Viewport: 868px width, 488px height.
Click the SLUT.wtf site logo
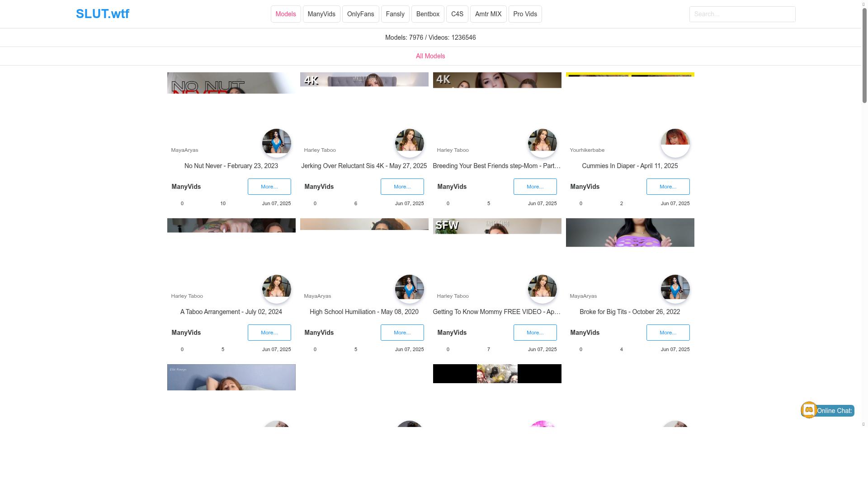103,14
